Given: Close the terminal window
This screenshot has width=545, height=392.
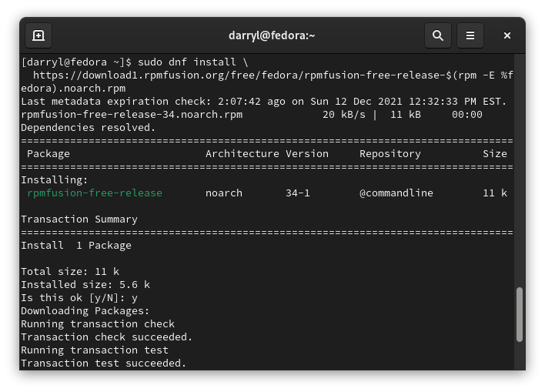Looking at the screenshot, I should point(507,35).
